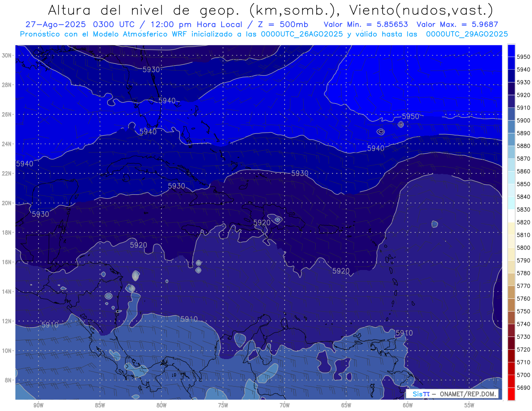Viewport: 532px width, 411px height.
Task: Click the legend value 5690
Action: pyautogui.click(x=524, y=388)
